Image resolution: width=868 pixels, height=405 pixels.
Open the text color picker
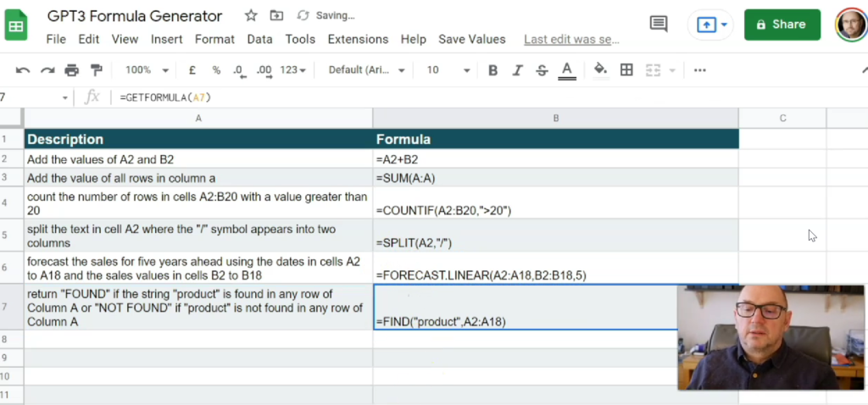[567, 70]
